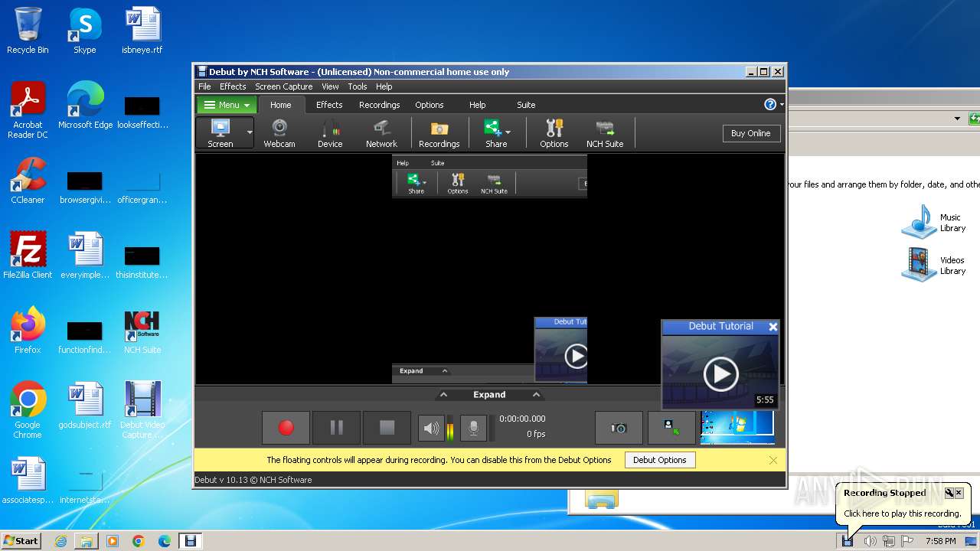Open Music Library in background window
The height and width of the screenshot is (551, 980).
click(x=935, y=222)
